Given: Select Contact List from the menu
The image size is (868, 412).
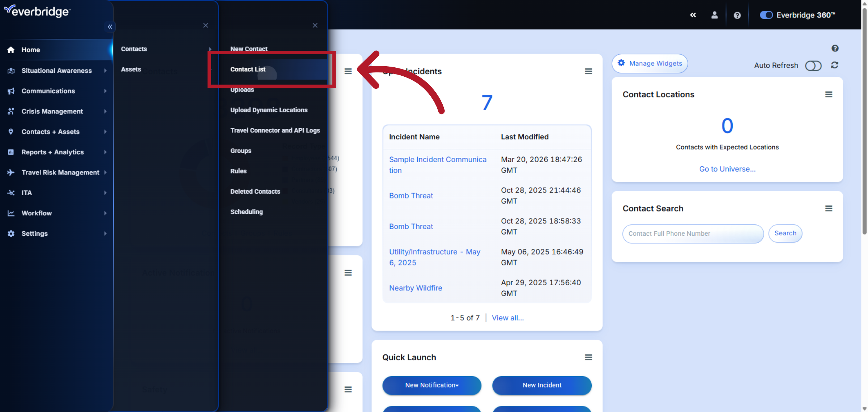Looking at the screenshot, I should (248, 69).
